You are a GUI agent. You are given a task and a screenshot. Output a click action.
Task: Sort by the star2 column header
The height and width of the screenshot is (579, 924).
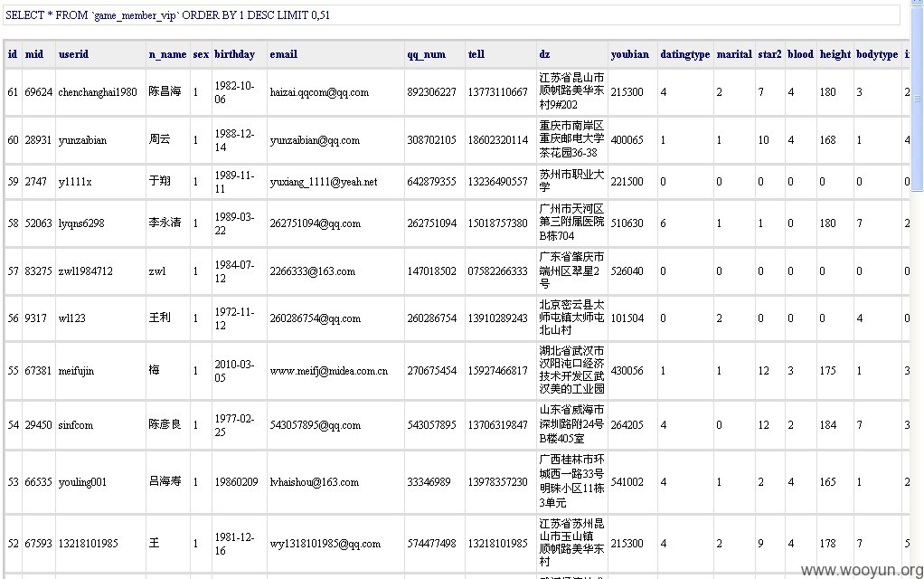coord(769,54)
